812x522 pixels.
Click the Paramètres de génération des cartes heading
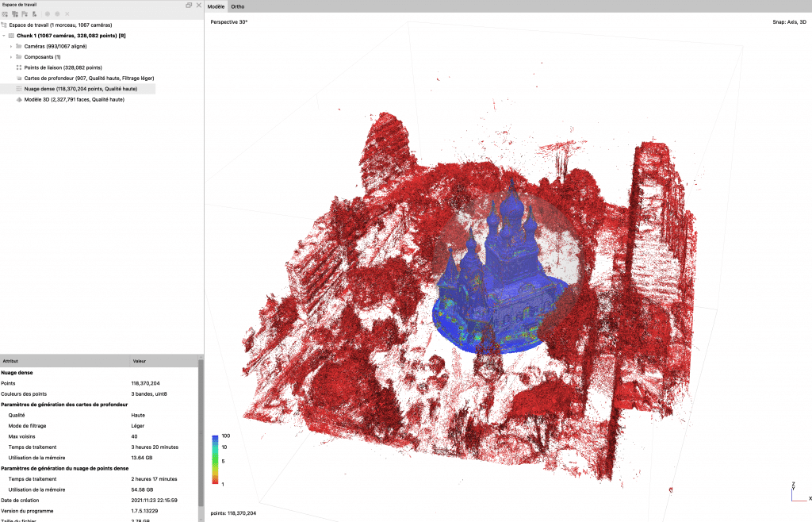[64, 405]
